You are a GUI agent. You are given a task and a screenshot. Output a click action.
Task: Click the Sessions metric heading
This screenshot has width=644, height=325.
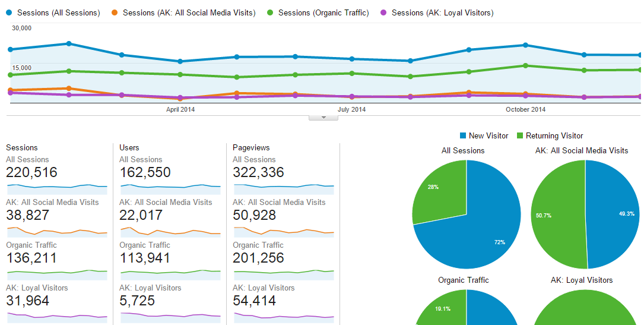point(22,147)
